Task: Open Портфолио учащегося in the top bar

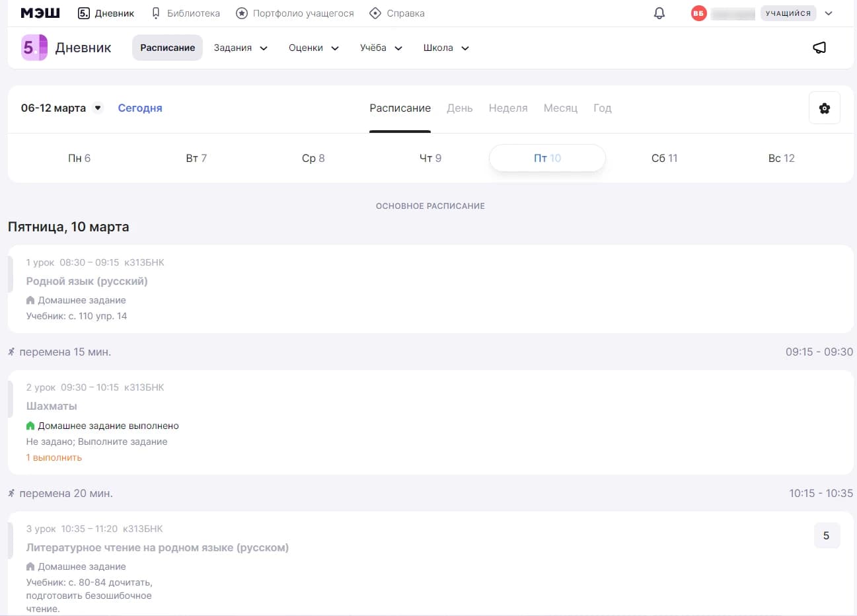Action: pos(295,13)
